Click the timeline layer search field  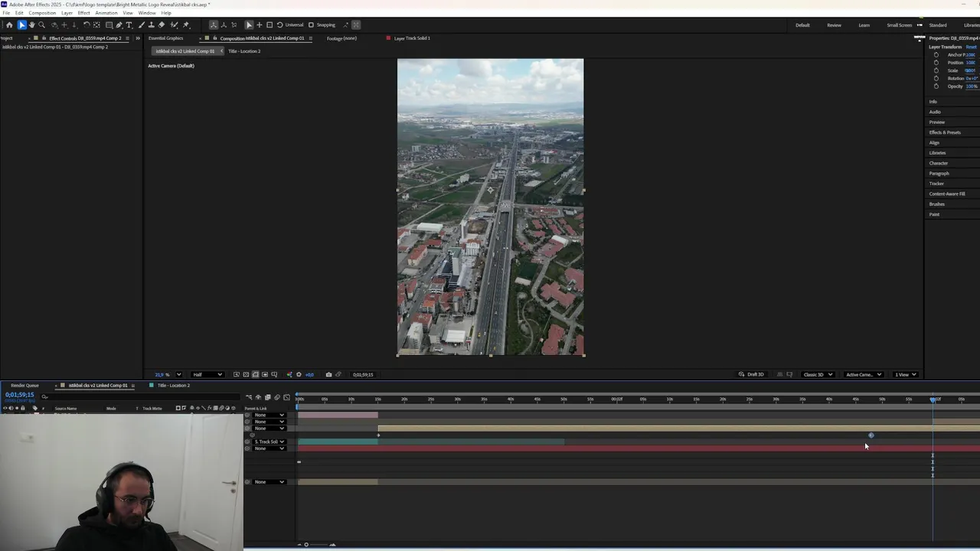(142, 396)
